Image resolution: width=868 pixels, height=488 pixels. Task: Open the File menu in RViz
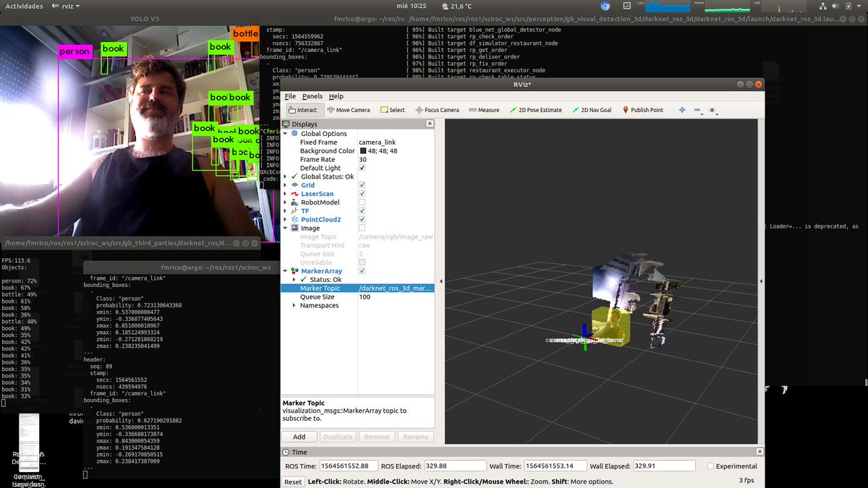(x=290, y=96)
